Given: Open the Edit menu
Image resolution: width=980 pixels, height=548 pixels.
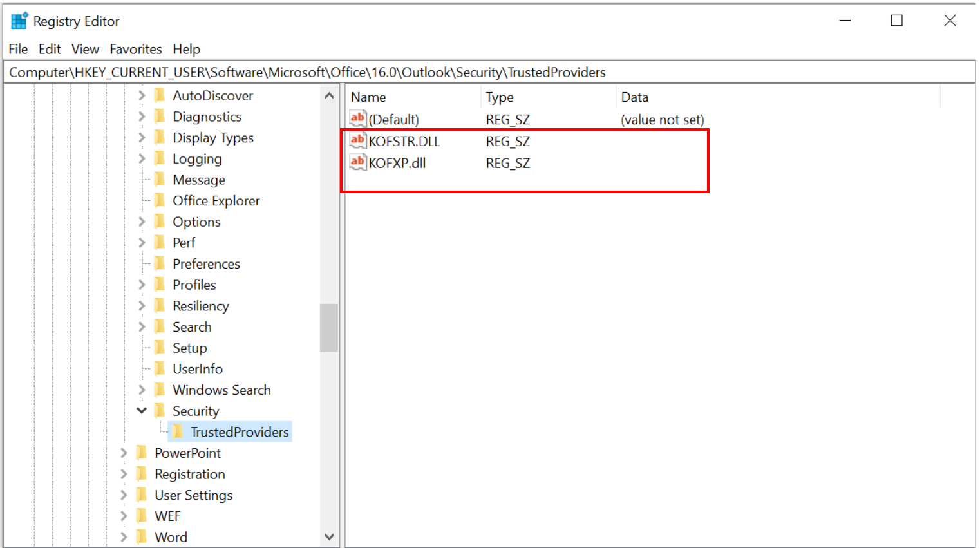Looking at the screenshot, I should [50, 49].
